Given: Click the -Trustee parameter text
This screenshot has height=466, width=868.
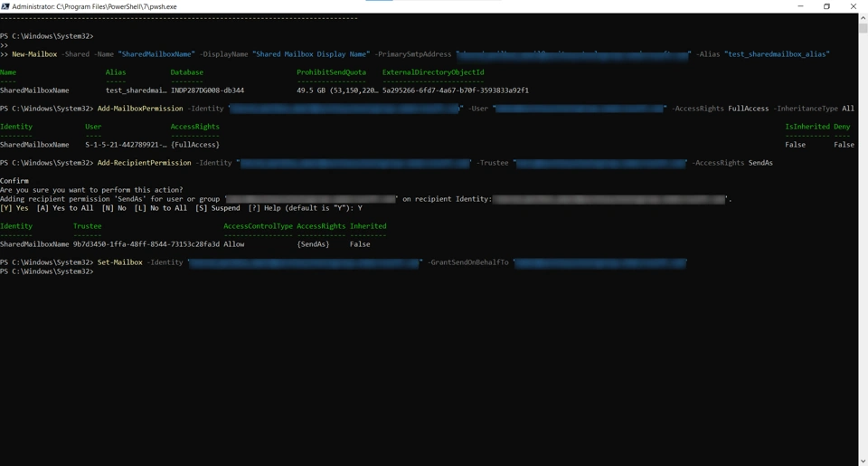Looking at the screenshot, I should point(492,163).
